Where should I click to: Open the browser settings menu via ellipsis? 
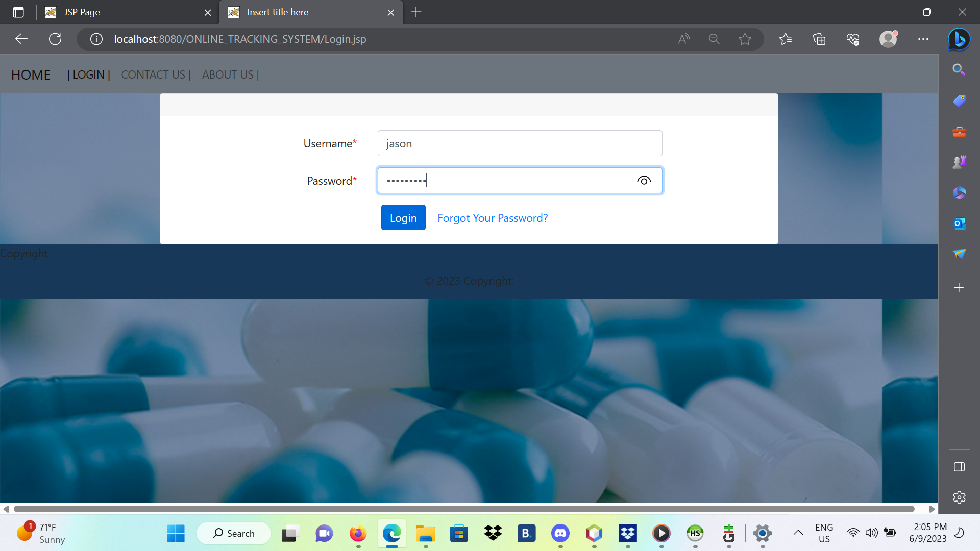[x=923, y=39]
